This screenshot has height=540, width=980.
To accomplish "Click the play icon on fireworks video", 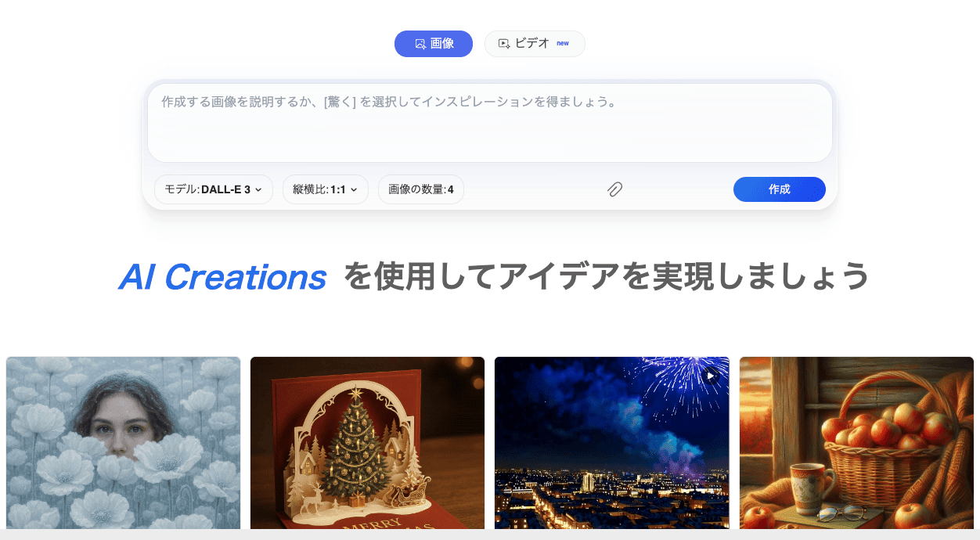I will tap(711, 376).
